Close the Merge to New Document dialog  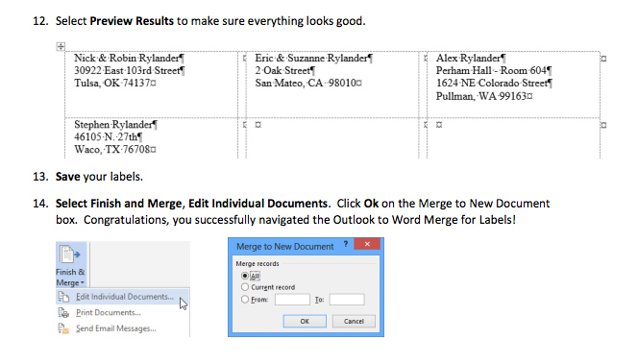click(x=367, y=244)
